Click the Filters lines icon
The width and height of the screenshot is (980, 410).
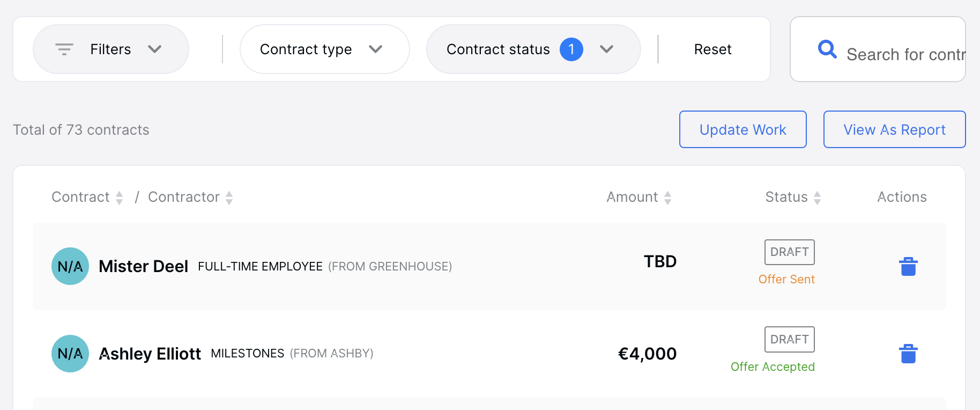coord(64,49)
